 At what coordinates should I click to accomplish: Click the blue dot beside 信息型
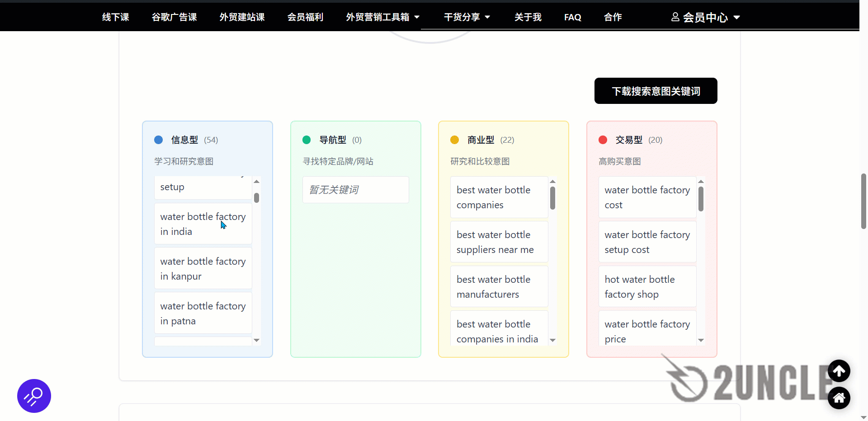(159, 140)
